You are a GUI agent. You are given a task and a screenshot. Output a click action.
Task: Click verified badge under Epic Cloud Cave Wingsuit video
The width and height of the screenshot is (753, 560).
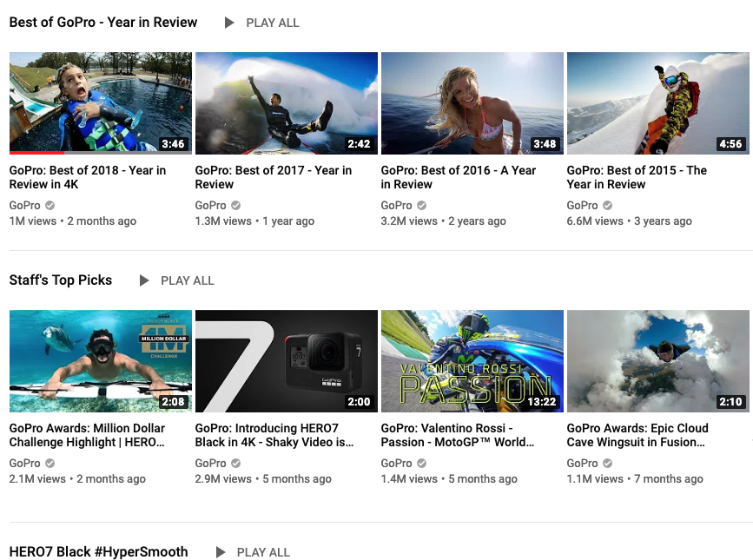[x=607, y=463]
